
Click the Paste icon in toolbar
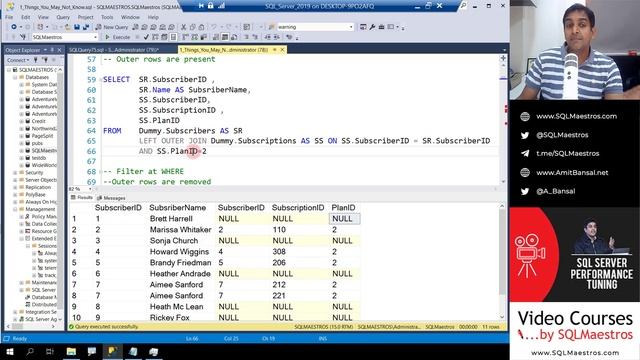201,27
